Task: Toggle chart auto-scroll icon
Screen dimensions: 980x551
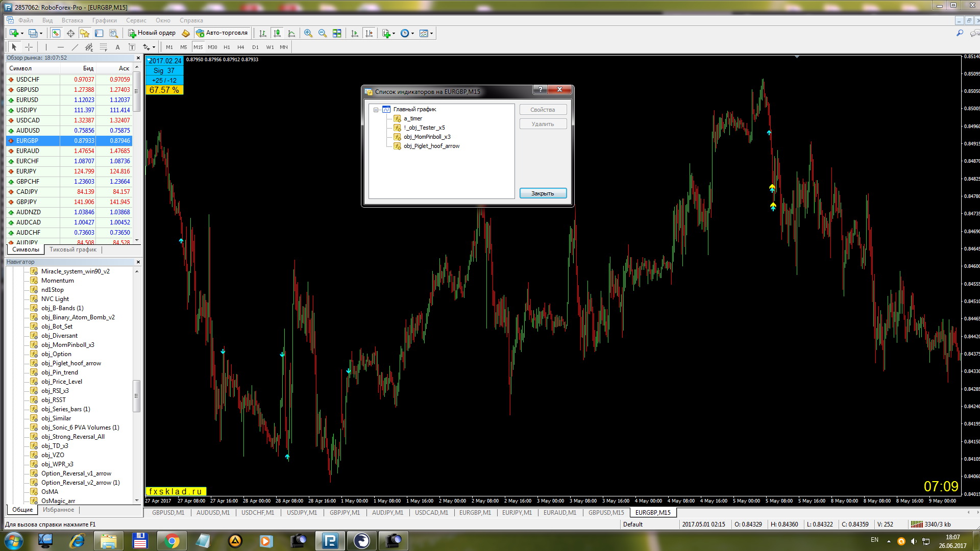Action: click(x=355, y=33)
